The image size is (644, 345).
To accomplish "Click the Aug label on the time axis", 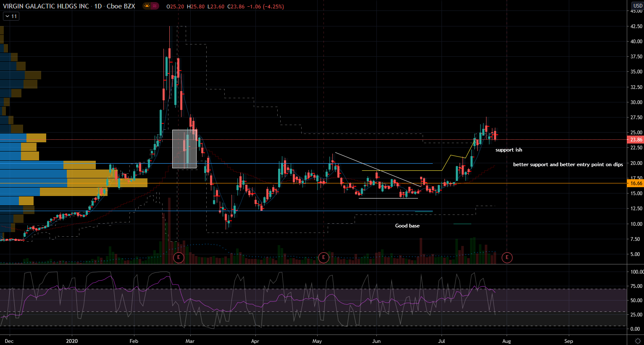I will (507, 341).
